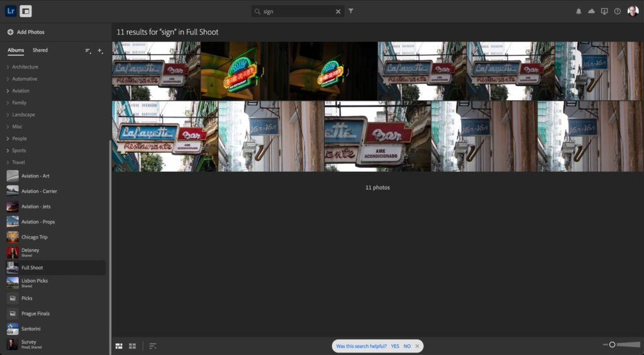The width and height of the screenshot is (644, 355).
Task: Open the Picks album
Action: pyautogui.click(x=55, y=298)
